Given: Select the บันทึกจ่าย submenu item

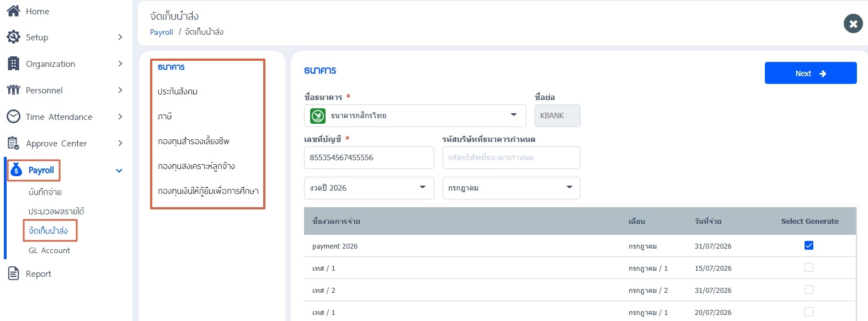Looking at the screenshot, I should point(45,192).
